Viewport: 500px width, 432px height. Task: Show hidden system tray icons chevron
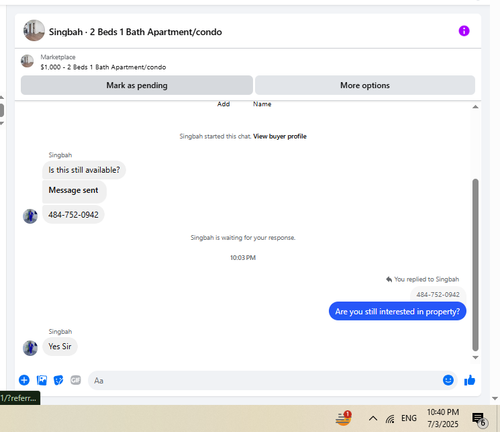coord(373,418)
